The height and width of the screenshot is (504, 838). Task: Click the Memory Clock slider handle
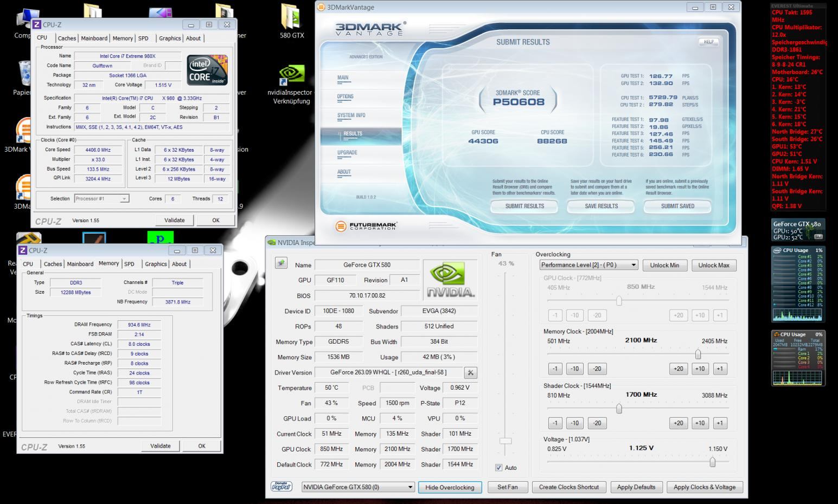click(x=698, y=354)
